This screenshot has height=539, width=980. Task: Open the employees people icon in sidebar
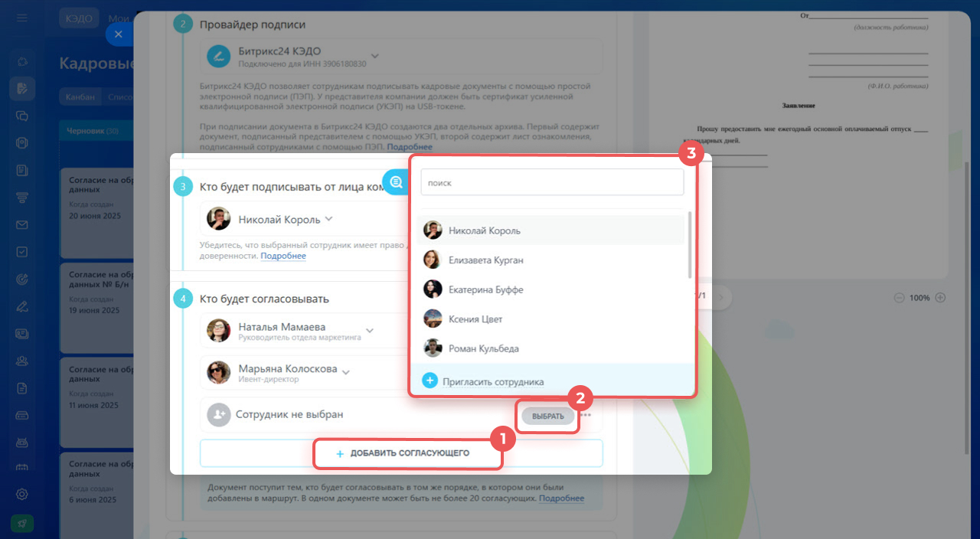coord(22,361)
